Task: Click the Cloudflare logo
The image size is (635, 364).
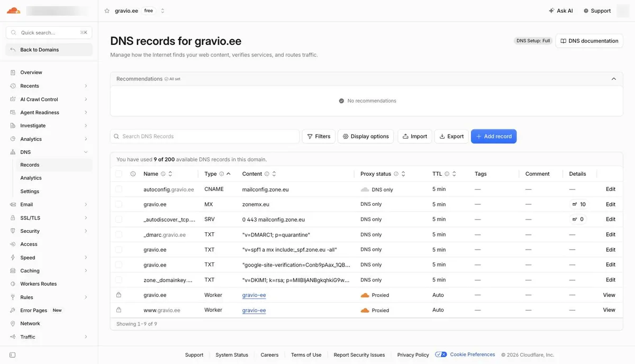Action: point(13,11)
